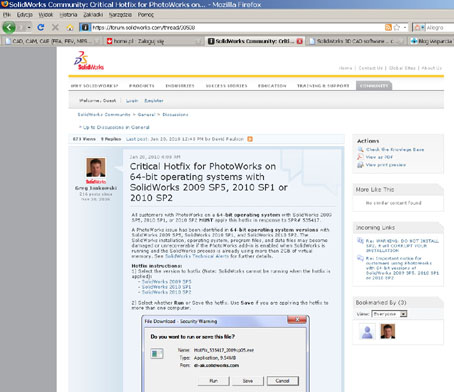
Task: Open the author's profile name link
Action: pos(96,188)
